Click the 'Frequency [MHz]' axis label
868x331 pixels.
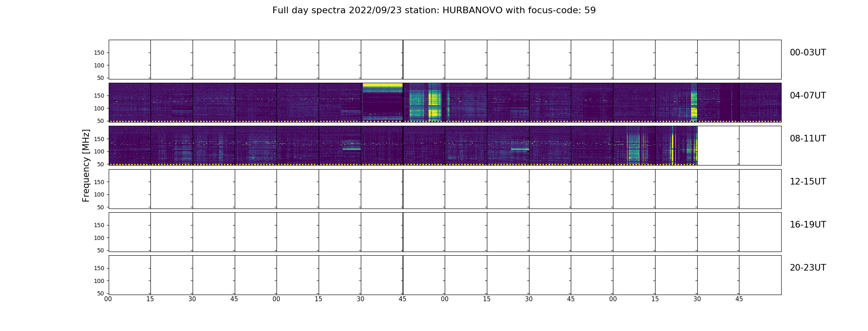[86, 165]
